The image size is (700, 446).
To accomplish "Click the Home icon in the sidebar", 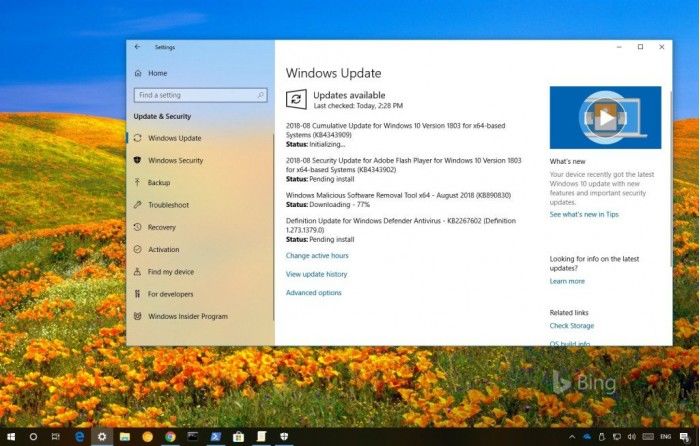I will pyautogui.click(x=137, y=73).
